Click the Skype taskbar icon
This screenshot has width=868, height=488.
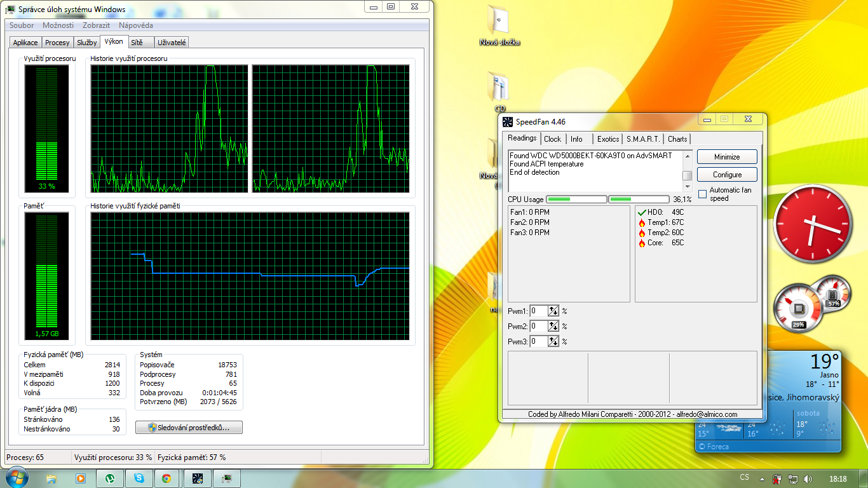138,478
